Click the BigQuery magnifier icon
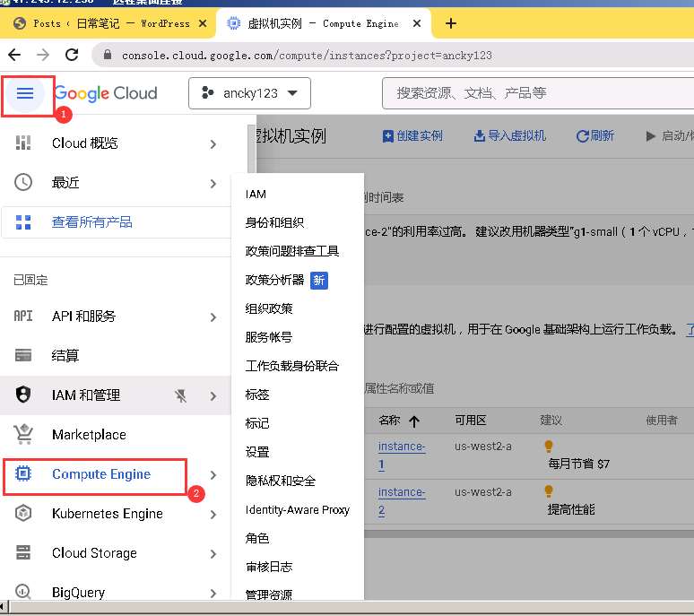 (x=23, y=592)
